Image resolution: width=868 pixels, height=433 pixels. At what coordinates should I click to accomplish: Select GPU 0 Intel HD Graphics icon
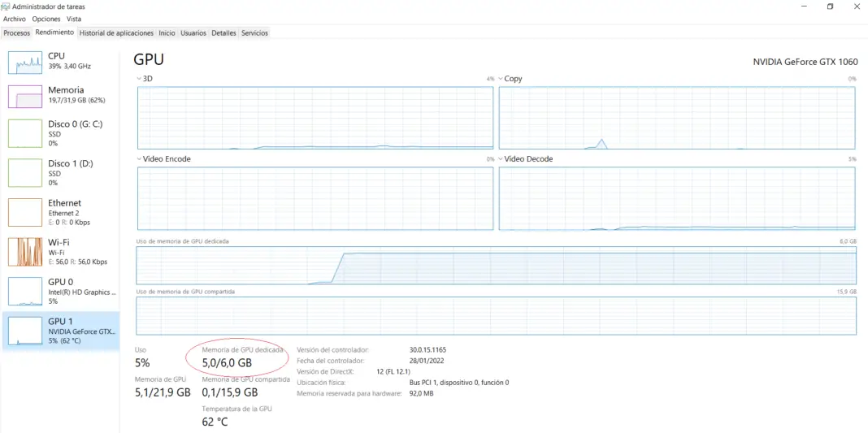coord(24,291)
